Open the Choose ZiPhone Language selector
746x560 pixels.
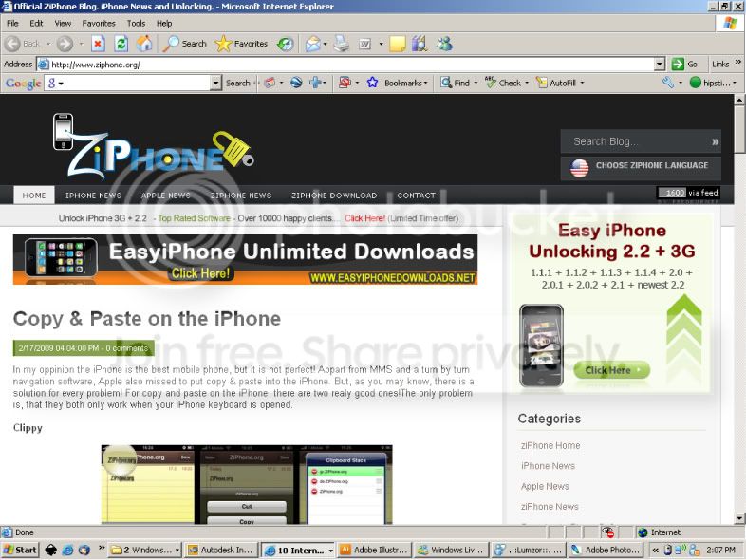641,167
